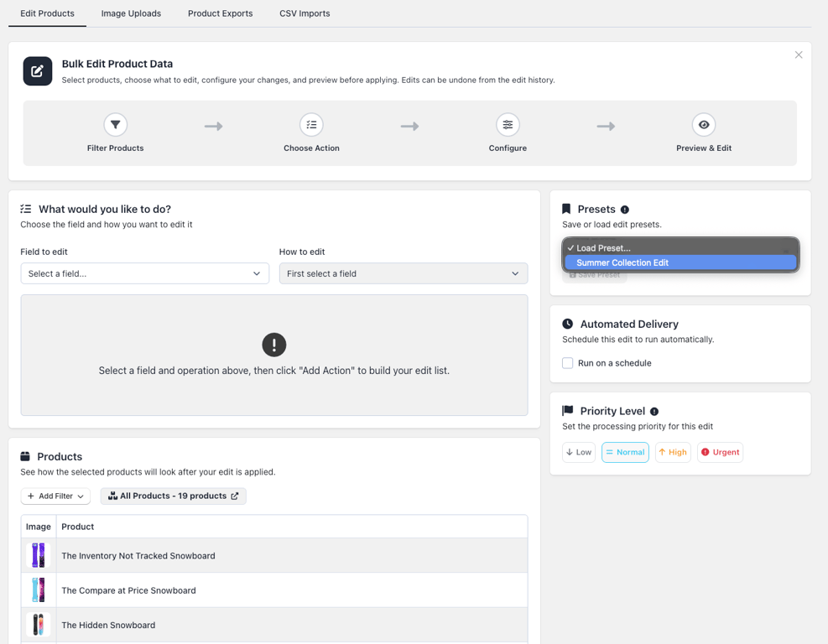Image resolution: width=828 pixels, height=644 pixels.
Task: Switch to the Image Uploads tab
Action: [131, 13]
